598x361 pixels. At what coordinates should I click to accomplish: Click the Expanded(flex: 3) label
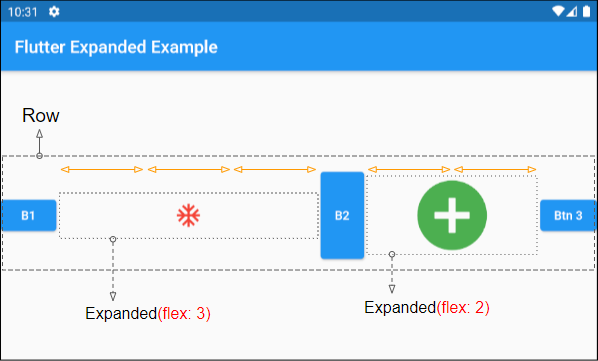(x=148, y=314)
